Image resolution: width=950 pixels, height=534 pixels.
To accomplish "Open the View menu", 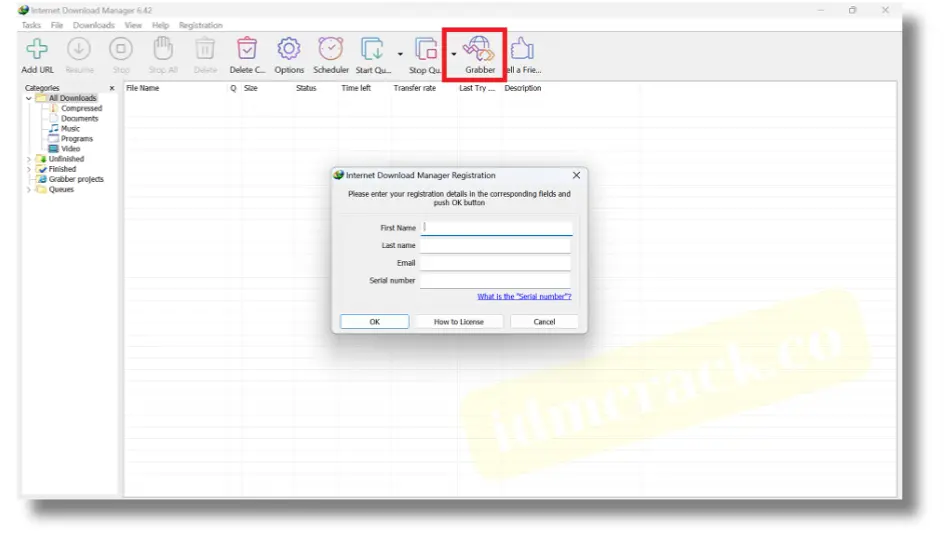I will [133, 25].
